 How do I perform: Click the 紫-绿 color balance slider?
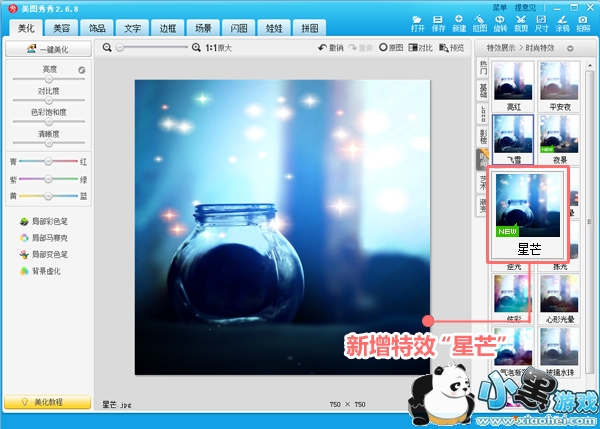[48, 179]
